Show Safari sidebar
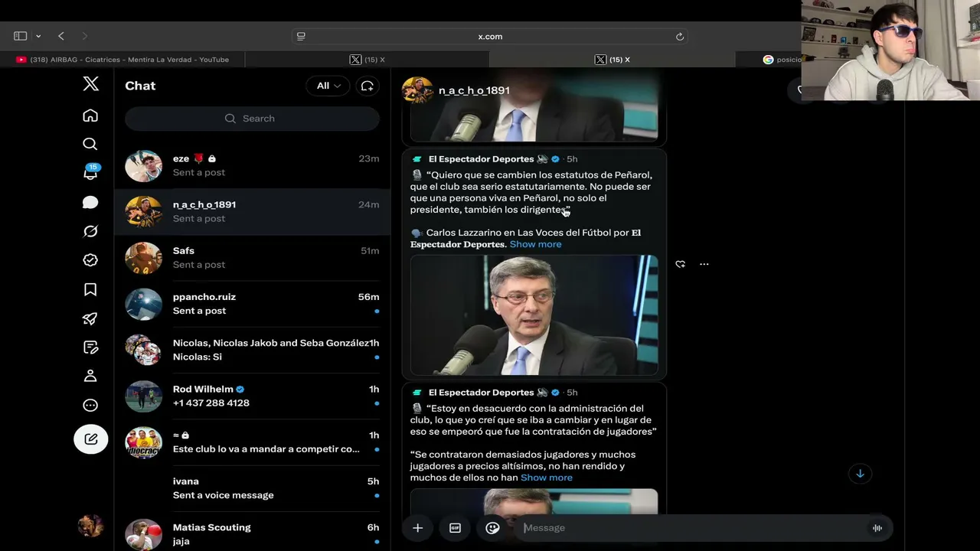This screenshot has width=980, height=551. pos(21,36)
